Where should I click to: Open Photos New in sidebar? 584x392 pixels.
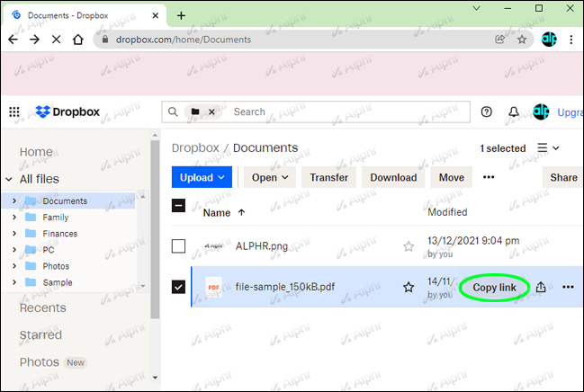click(52, 362)
